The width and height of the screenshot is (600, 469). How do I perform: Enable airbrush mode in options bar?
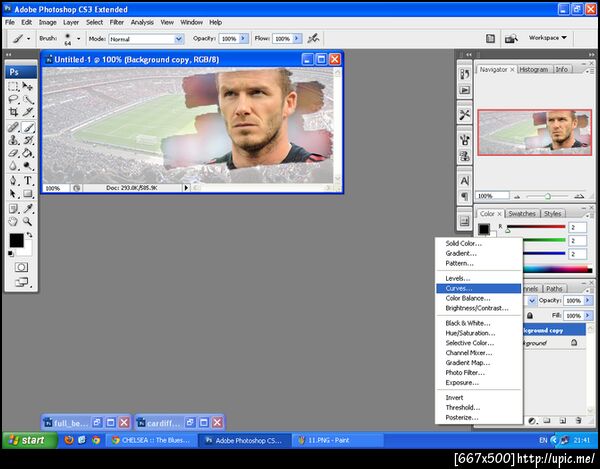[313, 38]
